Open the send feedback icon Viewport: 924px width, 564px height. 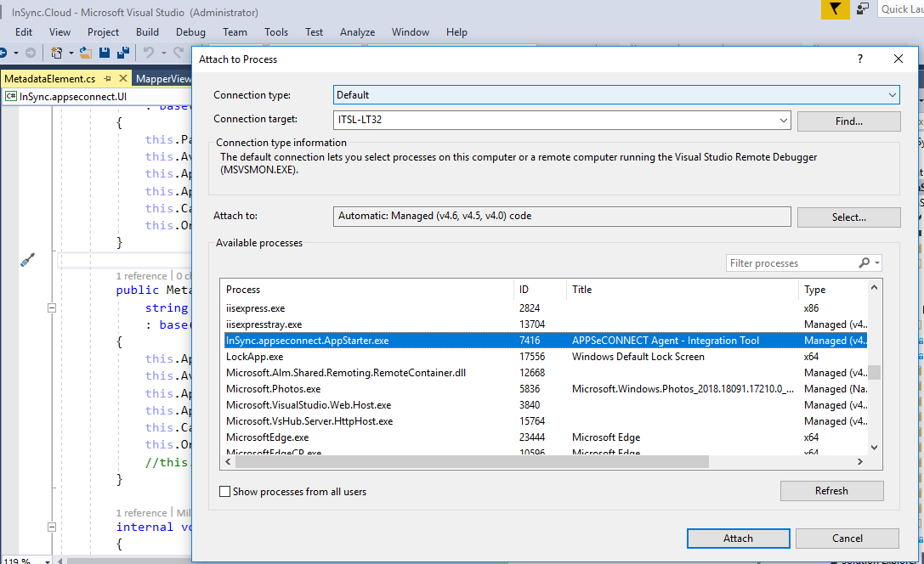click(864, 9)
